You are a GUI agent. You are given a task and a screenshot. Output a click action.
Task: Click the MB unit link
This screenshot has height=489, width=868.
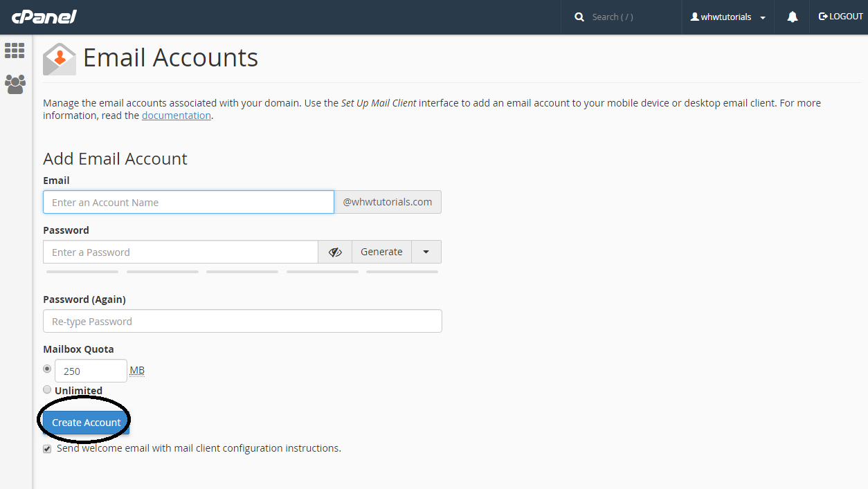136,370
